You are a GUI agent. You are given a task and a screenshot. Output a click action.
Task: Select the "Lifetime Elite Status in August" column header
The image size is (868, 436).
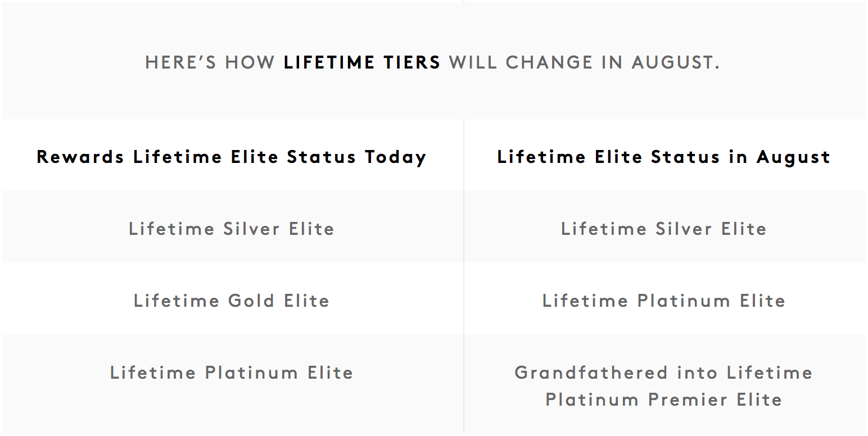tap(664, 157)
